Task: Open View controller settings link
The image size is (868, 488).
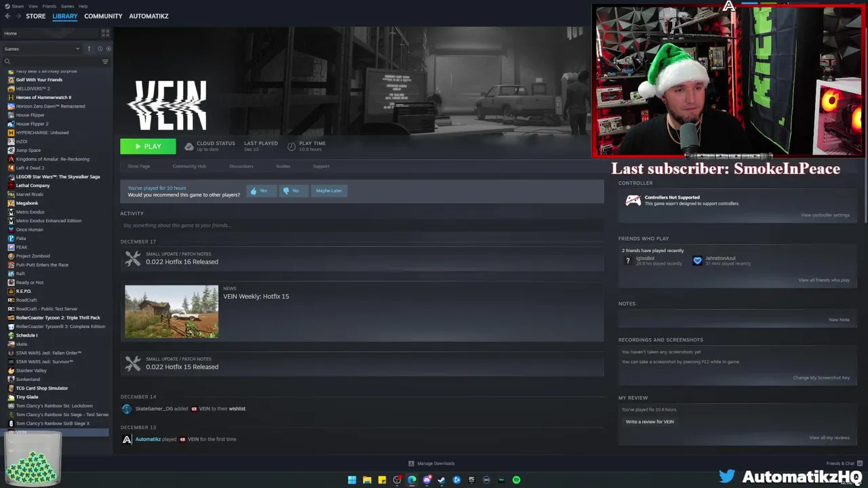Action: [825, 215]
